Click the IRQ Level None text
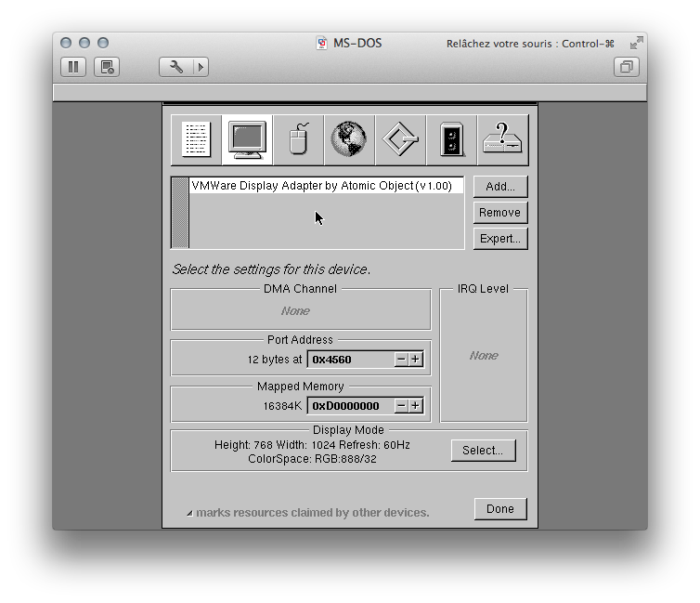This screenshot has height=603, width=700. pyautogui.click(x=484, y=356)
